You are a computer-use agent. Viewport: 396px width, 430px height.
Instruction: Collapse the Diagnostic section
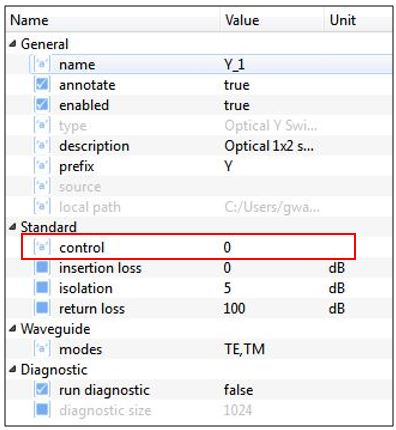click(x=13, y=369)
